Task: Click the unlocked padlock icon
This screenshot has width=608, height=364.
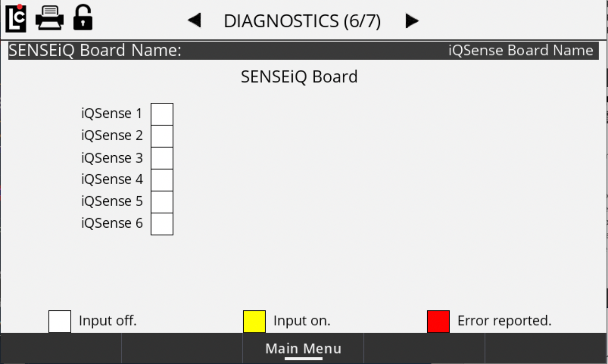Action: (x=83, y=18)
